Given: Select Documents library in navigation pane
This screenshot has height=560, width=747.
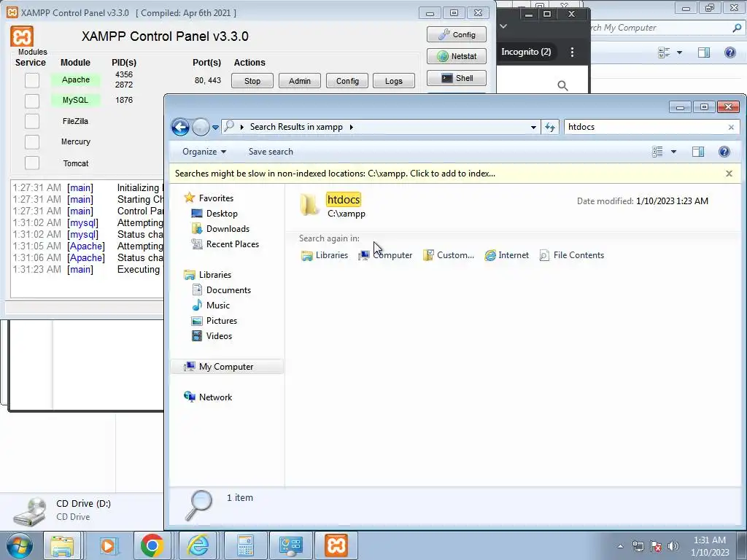Looking at the screenshot, I should (x=221, y=289).
